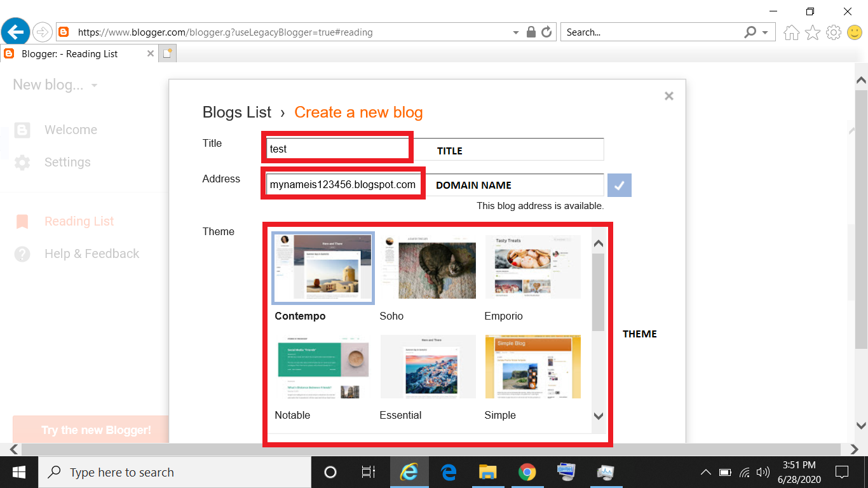868x488 pixels.
Task: Select the Soho theme thumbnail
Action: pyautogui.click(x=428, y=267)
